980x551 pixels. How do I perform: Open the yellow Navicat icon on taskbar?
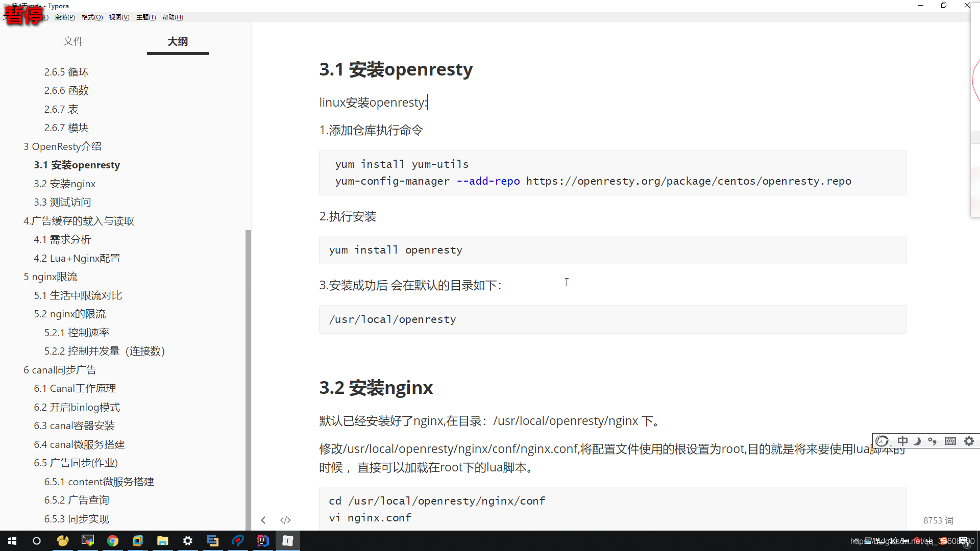63,541
